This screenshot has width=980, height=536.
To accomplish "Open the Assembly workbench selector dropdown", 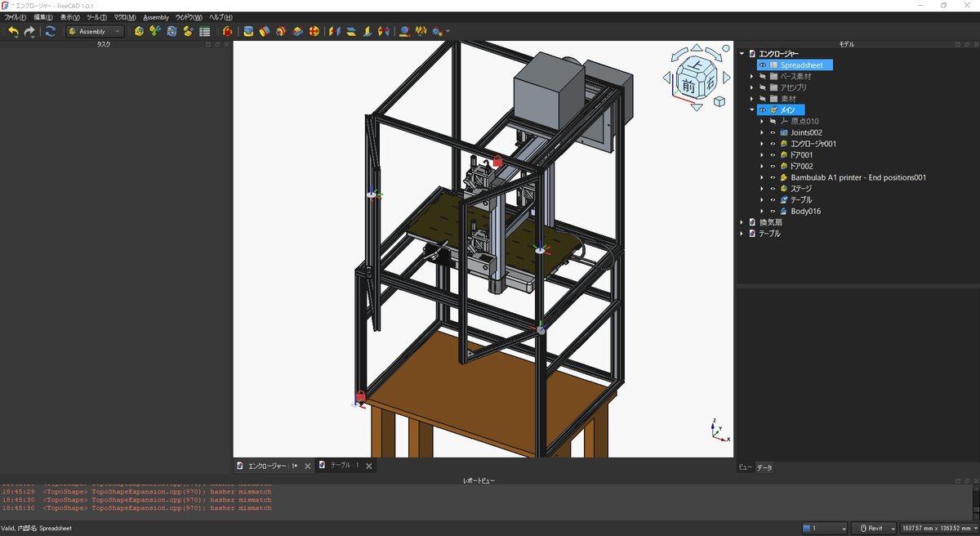I will point(96,31).
